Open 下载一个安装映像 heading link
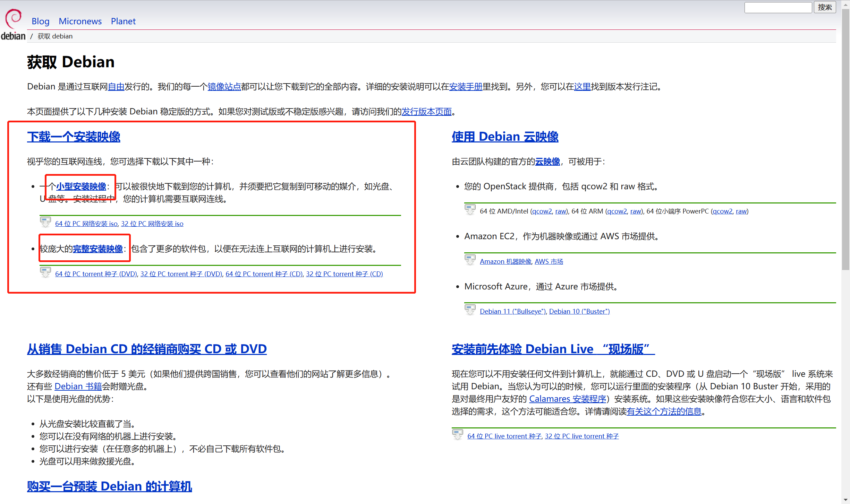850x504 pixels. 74,137
